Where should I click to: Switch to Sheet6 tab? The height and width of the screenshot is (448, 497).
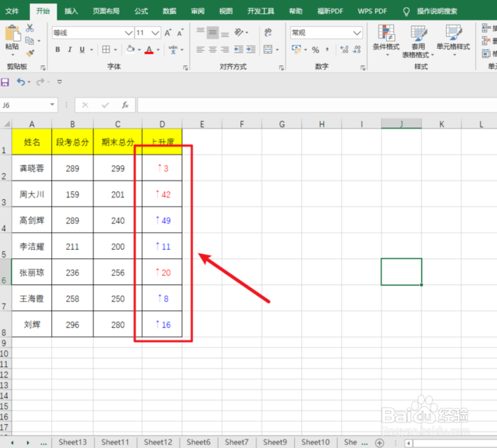[x=198, y=442]
